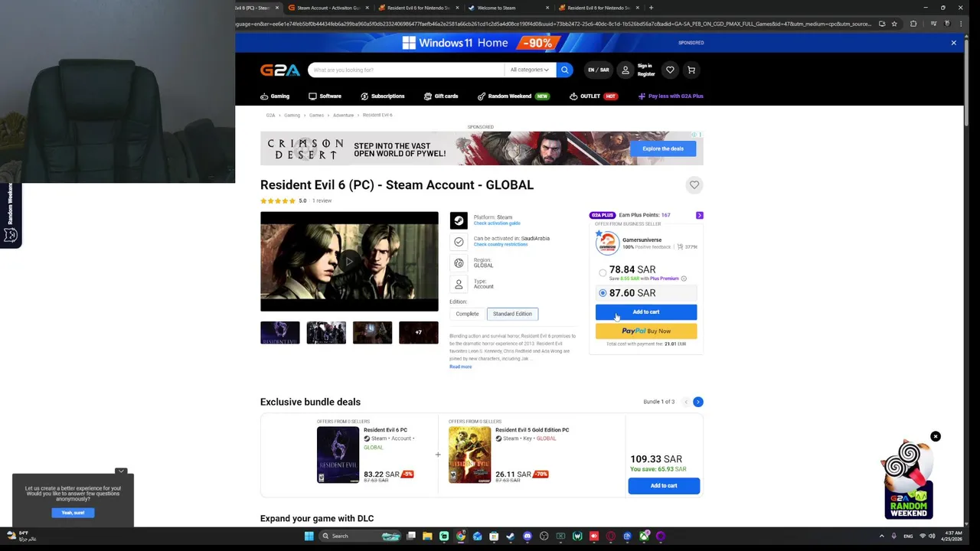980x551 pixels.
Task: Go to next bundle with blue arrow
Action: point(697,402)
